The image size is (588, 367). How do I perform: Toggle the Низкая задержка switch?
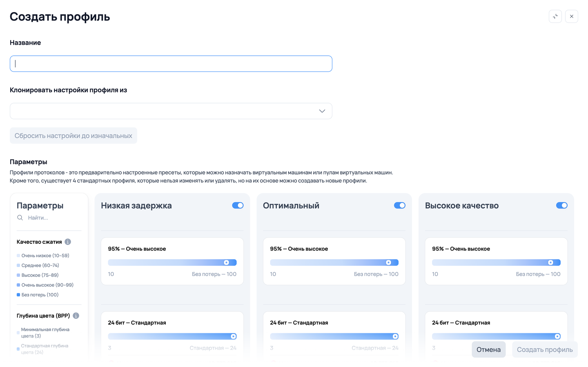(238, 205)
